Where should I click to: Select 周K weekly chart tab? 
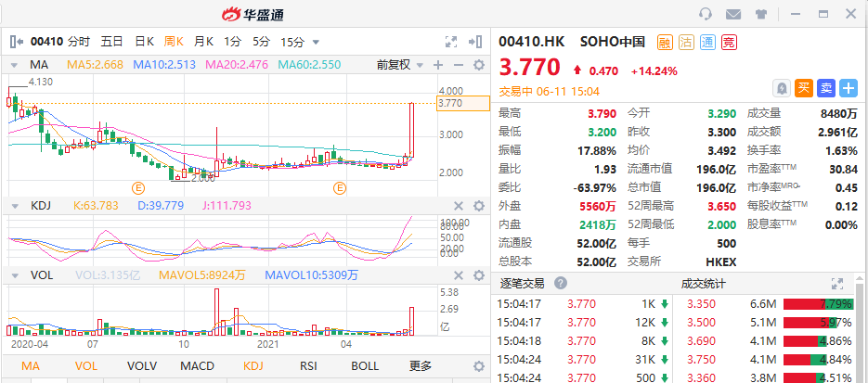click(x=174, y=42)
